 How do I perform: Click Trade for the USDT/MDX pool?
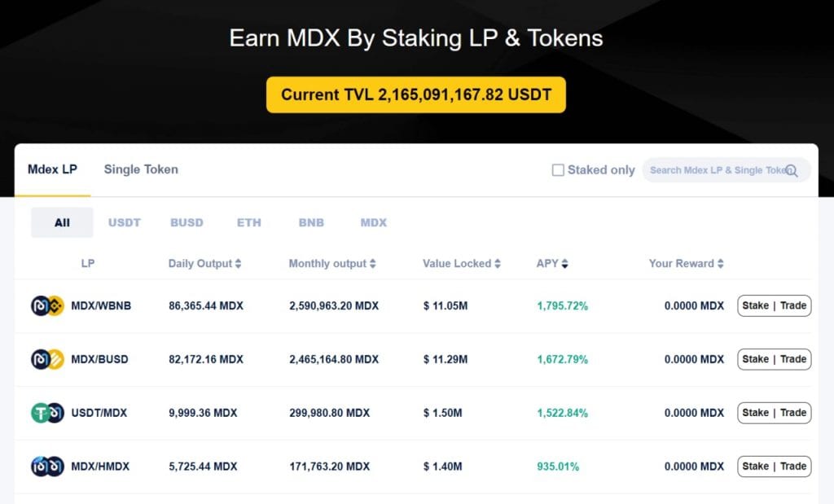[792, 413]
